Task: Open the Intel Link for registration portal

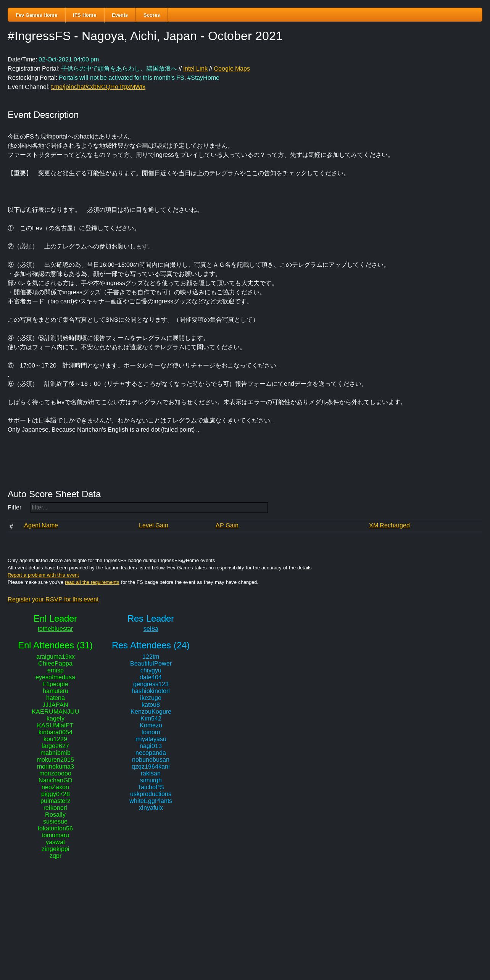Action: click(195, 69)
